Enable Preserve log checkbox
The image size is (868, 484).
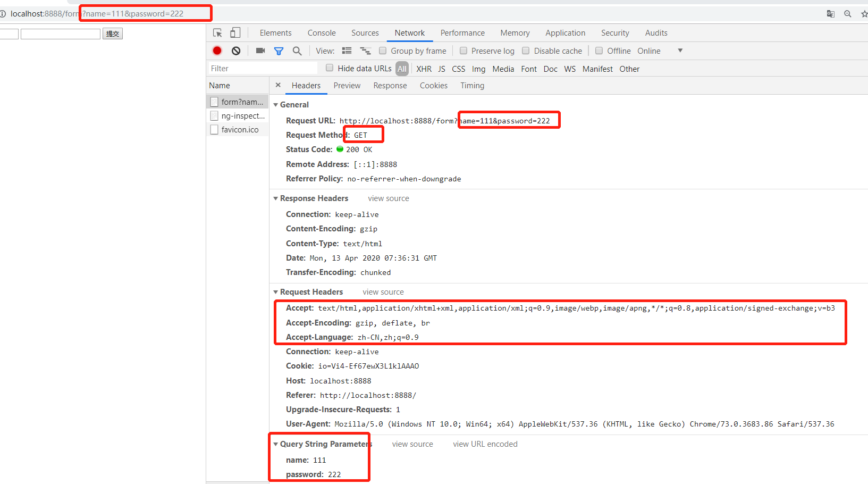click(x=464, y=51)
